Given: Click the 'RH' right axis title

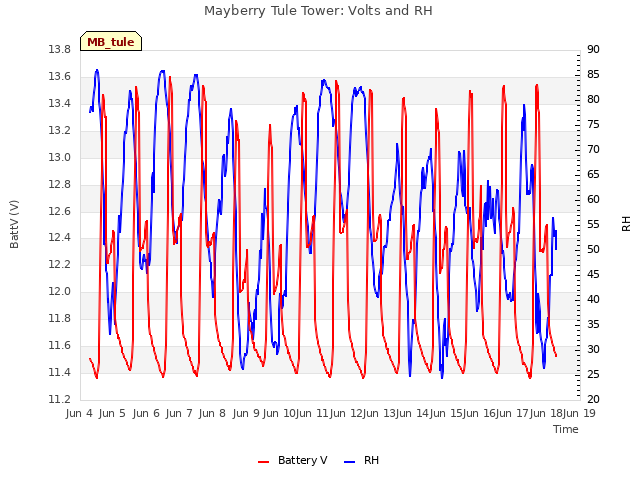Looking at the screenshot, I should pyautogui.click(x=626, y=224).
